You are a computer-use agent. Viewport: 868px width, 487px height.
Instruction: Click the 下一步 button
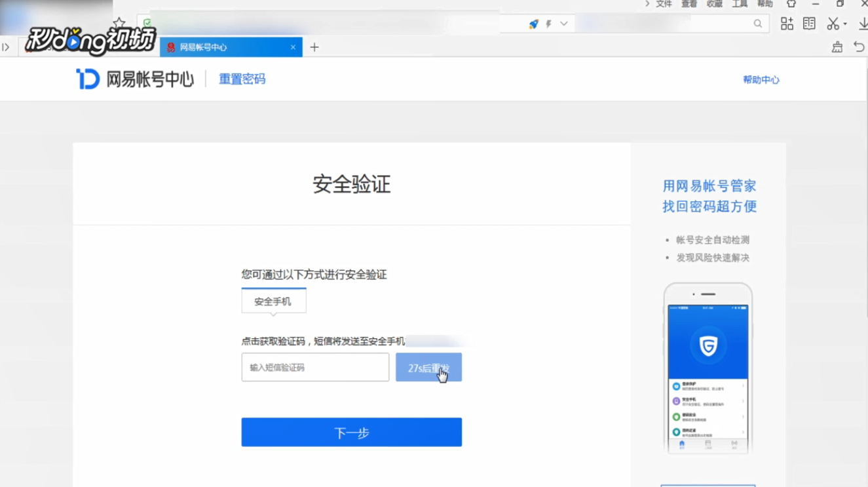pos(352,433)
